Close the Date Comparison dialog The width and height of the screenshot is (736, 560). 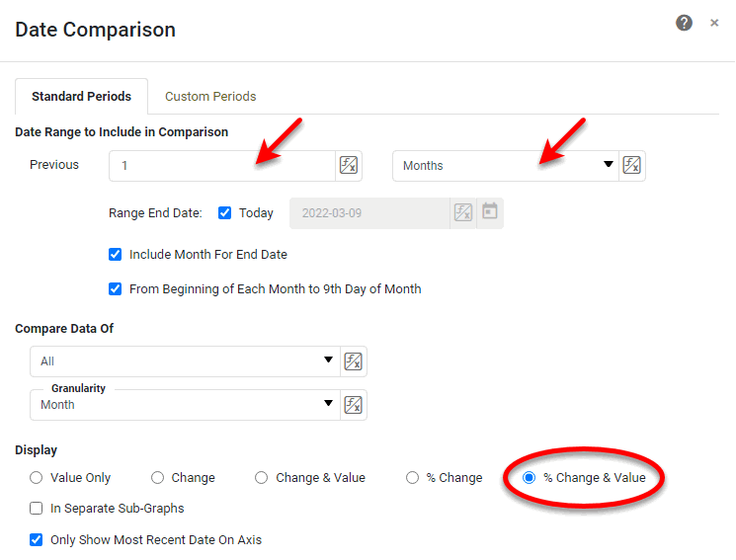pyautogui.click(x=714, y=23)
